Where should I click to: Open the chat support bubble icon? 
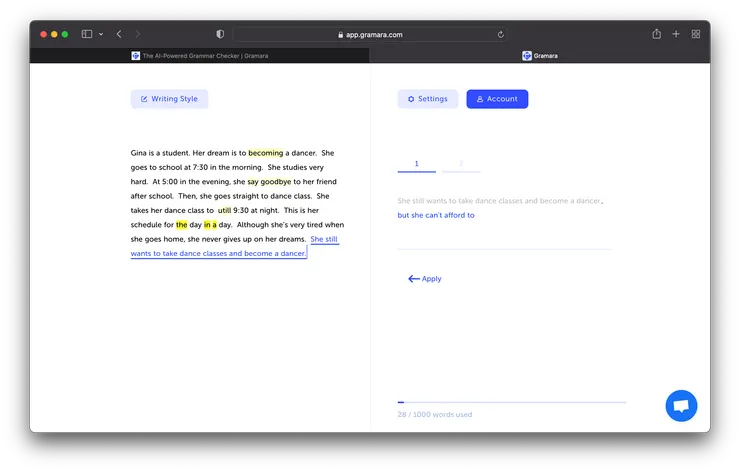click(x=681, y=405)
